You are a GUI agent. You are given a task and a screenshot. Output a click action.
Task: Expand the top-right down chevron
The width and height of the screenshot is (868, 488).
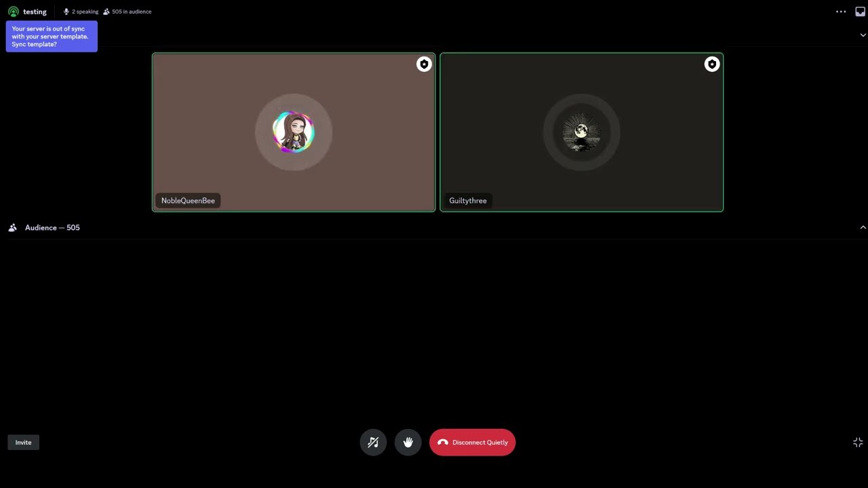tap(863, 35)
